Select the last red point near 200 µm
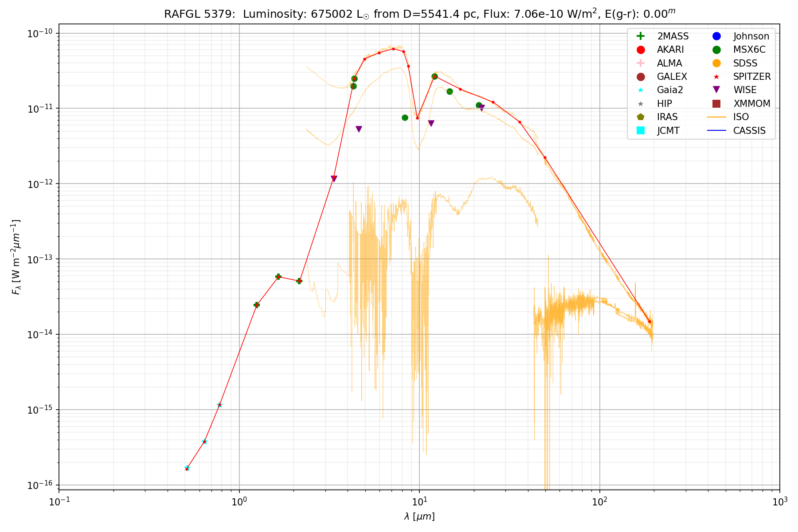Viewport: 798px width, 532px height. point(649,322)
